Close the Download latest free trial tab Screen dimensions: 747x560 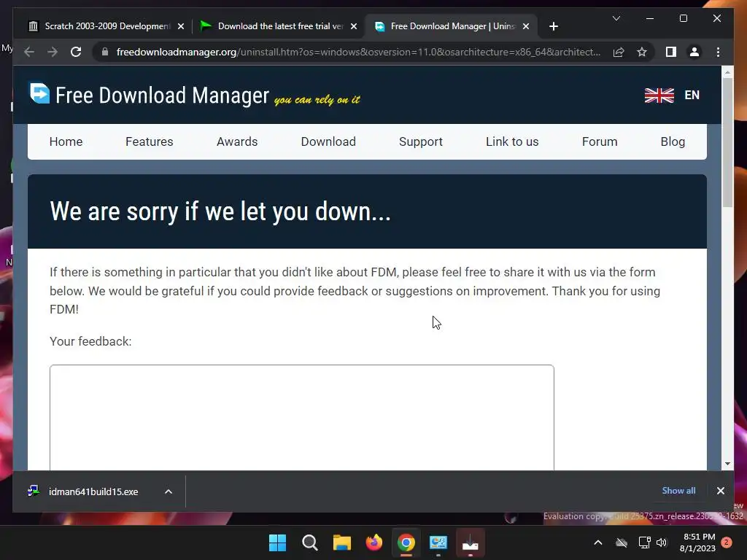pyautogui.click(x=354, y=26)
